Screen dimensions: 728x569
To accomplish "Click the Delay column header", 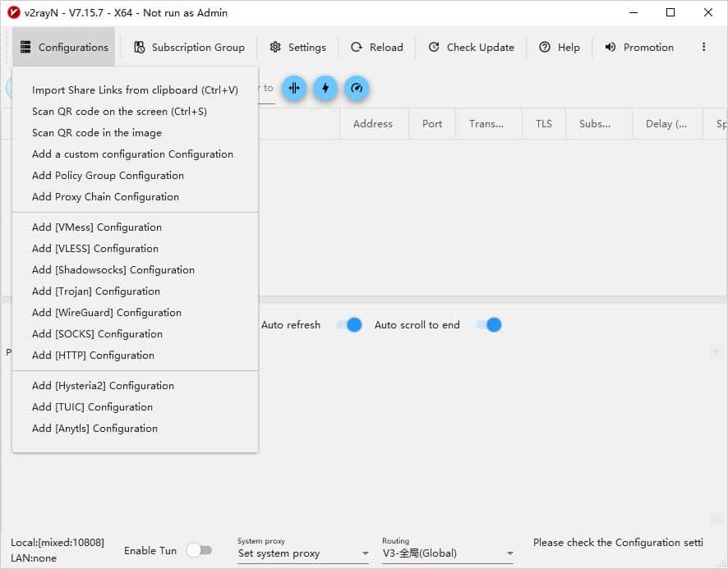I will click(666, 124).
